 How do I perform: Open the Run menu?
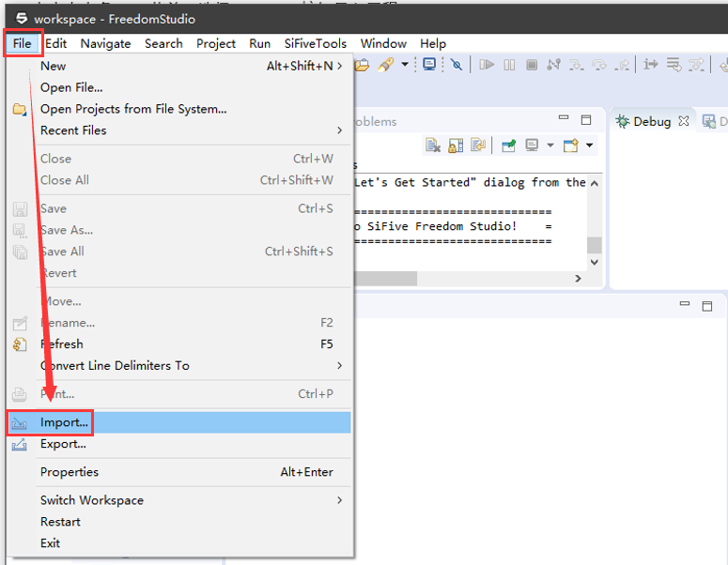(259, 43)
